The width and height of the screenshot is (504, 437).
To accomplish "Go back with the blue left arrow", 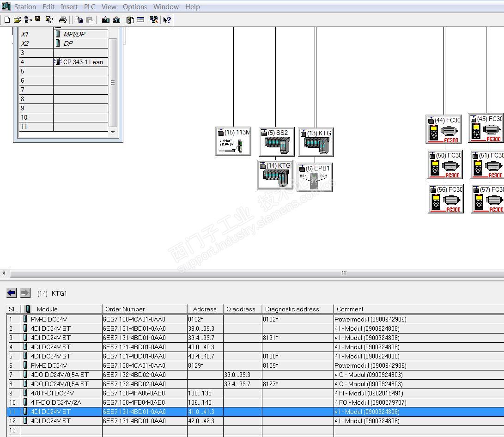I will coord(12,293).
